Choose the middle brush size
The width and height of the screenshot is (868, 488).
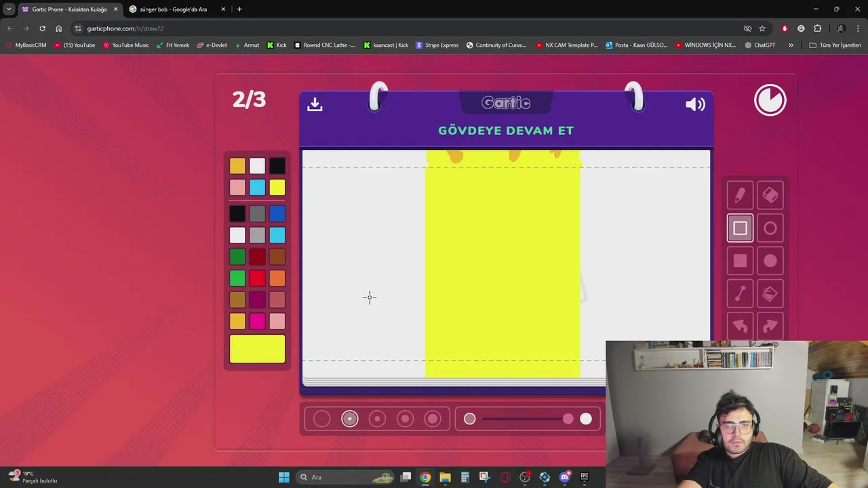click(377, 419)
